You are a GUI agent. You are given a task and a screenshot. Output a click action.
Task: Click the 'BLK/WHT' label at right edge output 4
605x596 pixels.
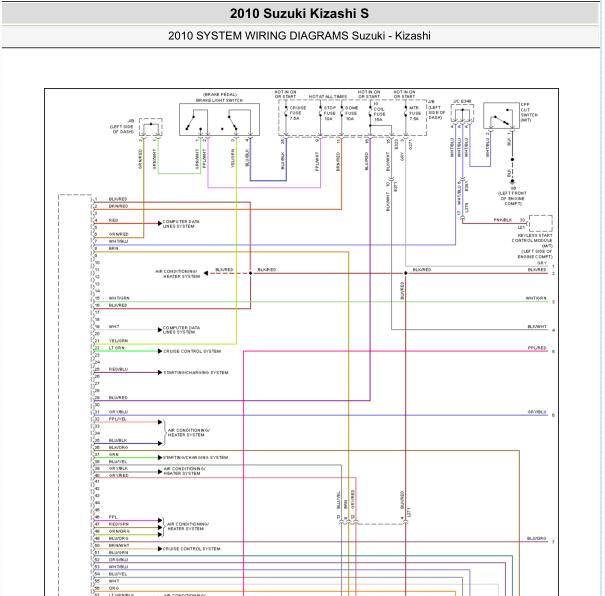point(537,327)
